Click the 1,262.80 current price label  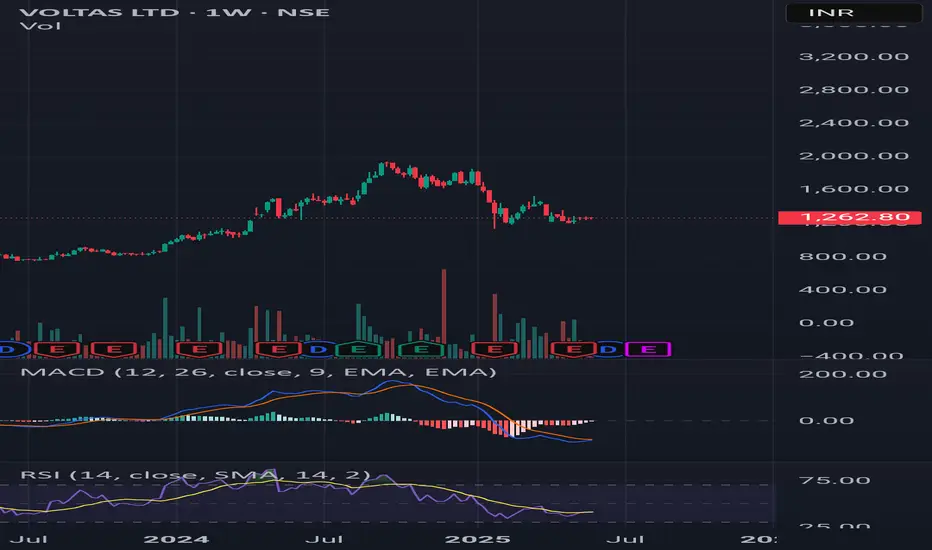click(x=850, y=218)
